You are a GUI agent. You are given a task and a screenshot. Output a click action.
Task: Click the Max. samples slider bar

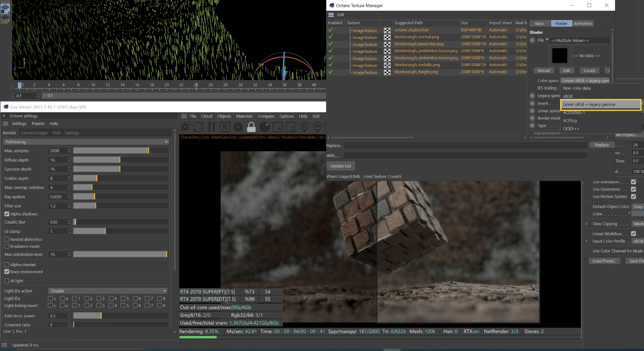(x=121, y=151)
